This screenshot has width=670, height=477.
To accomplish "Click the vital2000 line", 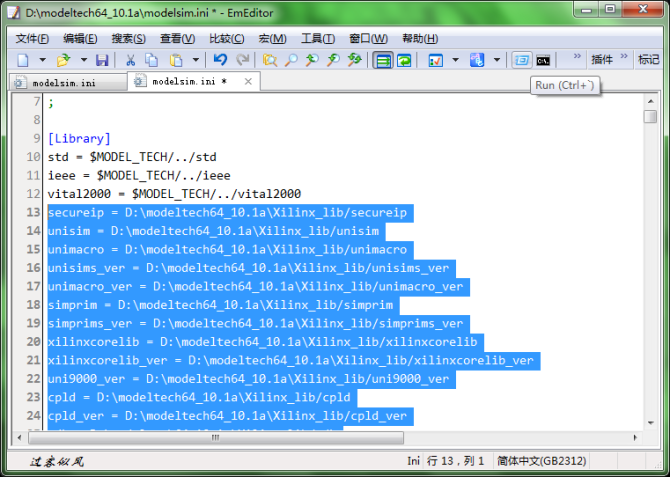I will (174, 194).
